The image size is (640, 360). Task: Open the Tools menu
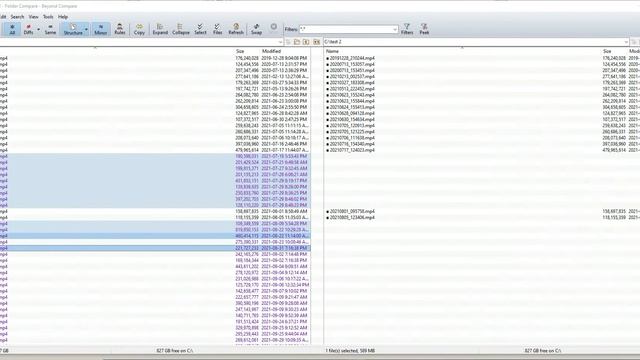(48, 17)
